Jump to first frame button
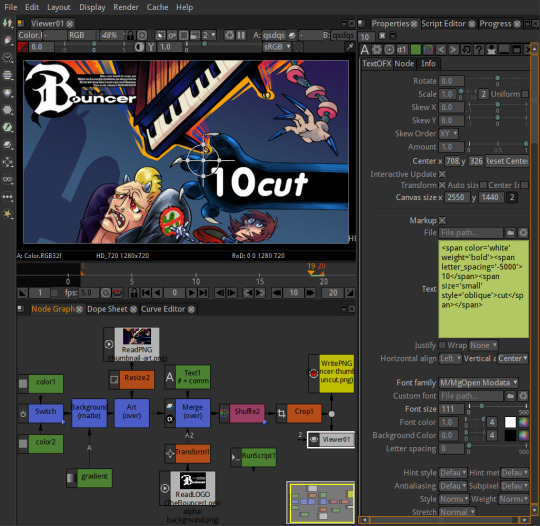The image size is (540, 526). [146, 293]
